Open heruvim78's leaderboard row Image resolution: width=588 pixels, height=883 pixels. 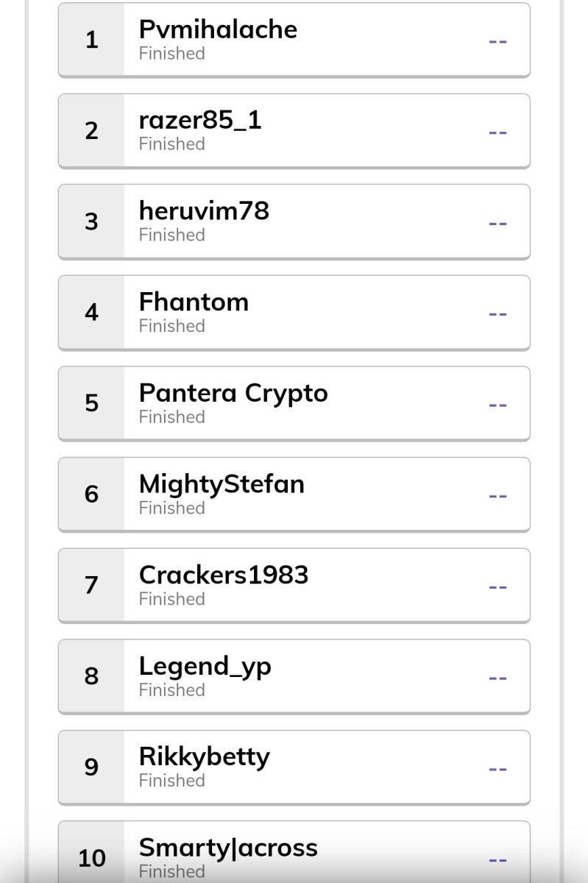[294, 221]
